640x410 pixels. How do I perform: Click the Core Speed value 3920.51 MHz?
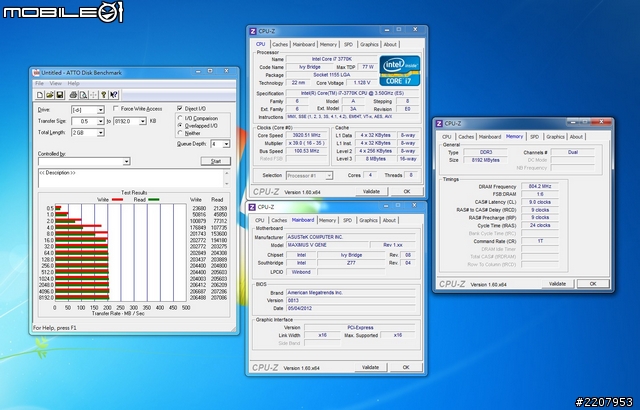307,135
